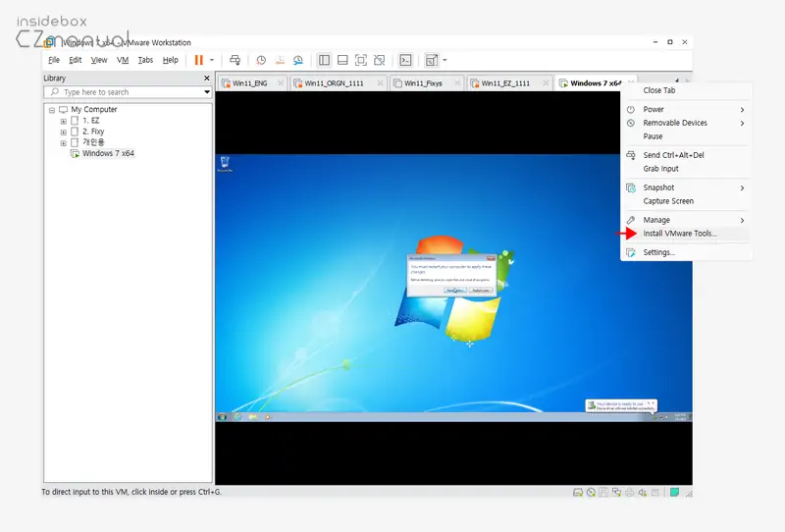Open the Library search filter dropdown arrow
Image resolution: width=785 pixels, height=532 pixels.
207,92
